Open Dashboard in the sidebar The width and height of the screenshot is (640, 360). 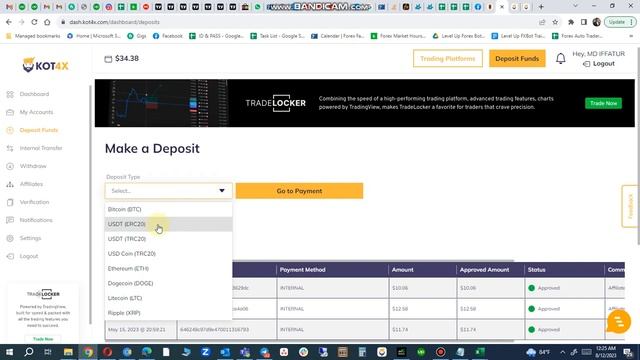pyautogui.click(x=34, y=94)
